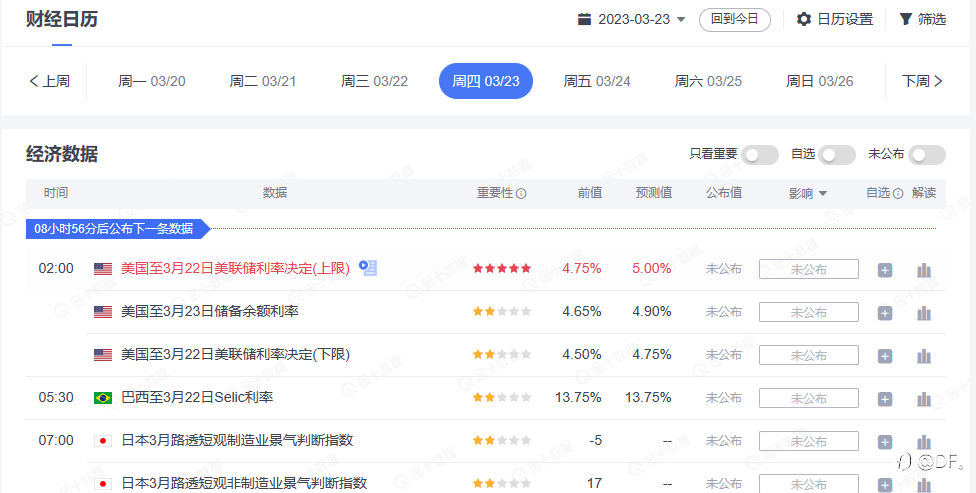Click the five-star importance rating for 美联储利率决定(上限)
Viewport: 976px width, 493px height.
[x=502, y=269]
